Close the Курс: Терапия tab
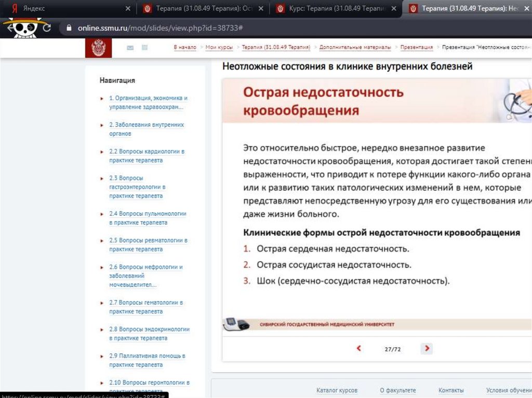532x398 pixels. pyautogui.click(x=394, y=8)
